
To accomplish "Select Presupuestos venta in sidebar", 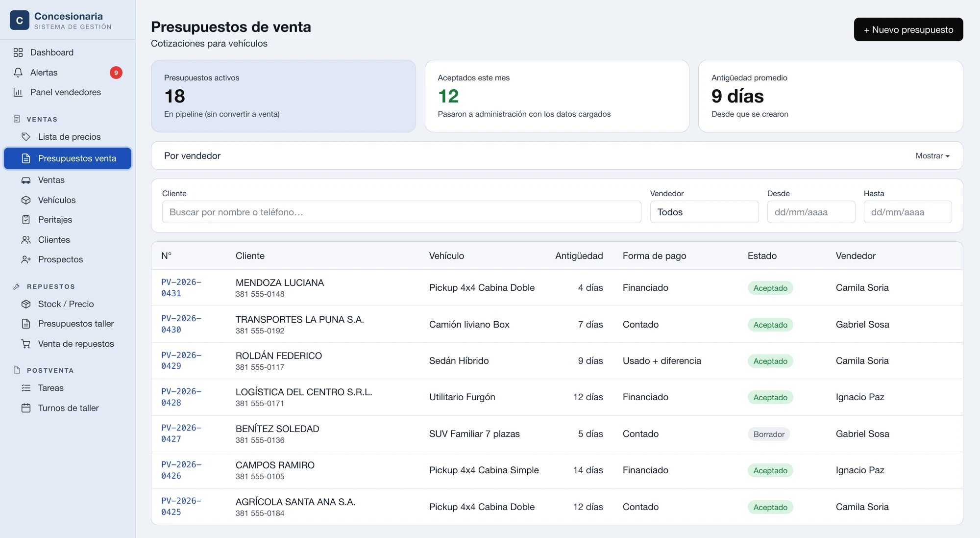I will [x=68, y=158].
